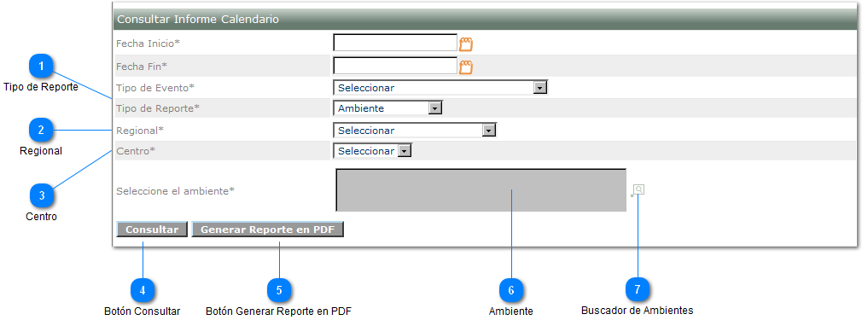Click numbered callout badge 5
The image size is (868, 320).
279,290
